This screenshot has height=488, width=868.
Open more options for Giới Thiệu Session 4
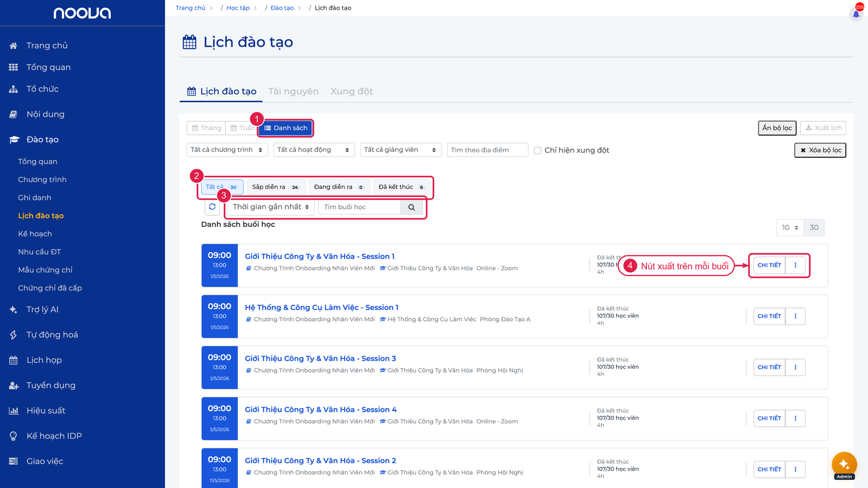[x=795, y=418]
